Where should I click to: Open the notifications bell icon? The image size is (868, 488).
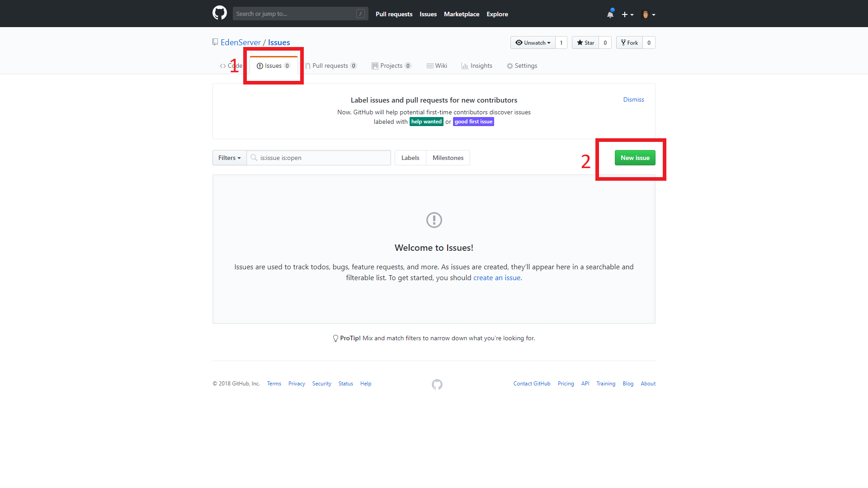610,14
